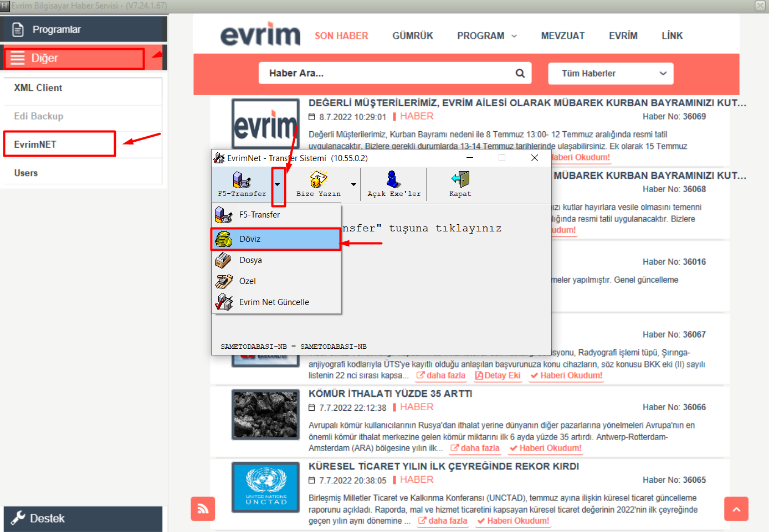Click the Özel icon in menu

point(224,281)
